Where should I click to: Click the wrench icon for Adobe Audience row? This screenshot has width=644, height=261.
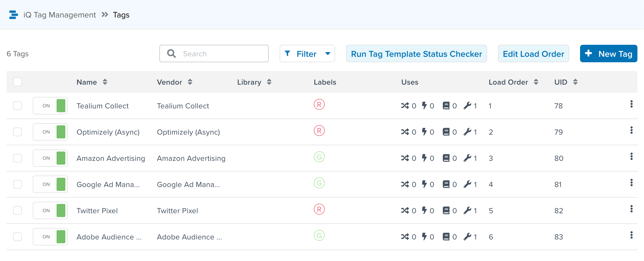[467, 237]
